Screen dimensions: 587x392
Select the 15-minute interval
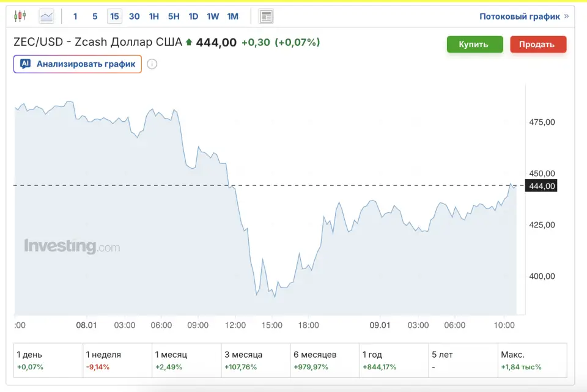point(114,17)
